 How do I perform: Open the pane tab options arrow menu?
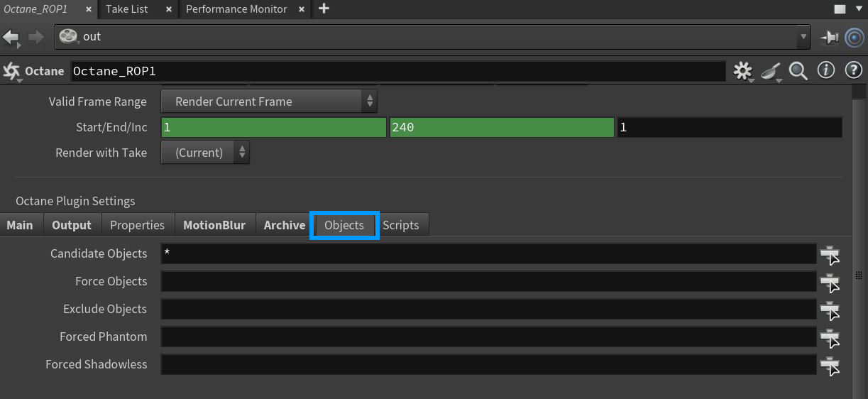coord(859,9)
